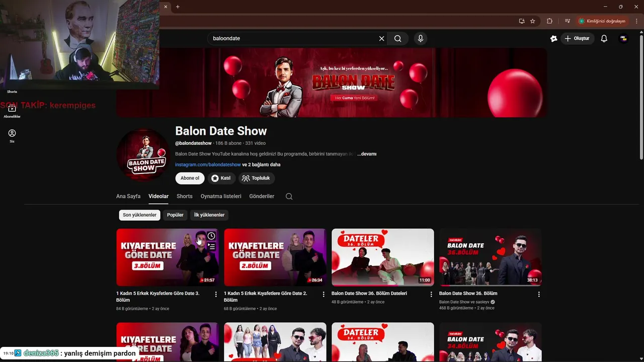This screenshot has width=644, height=362.
Task: Open instagram.com/balondateshow link
Action: tap(208, 164)
